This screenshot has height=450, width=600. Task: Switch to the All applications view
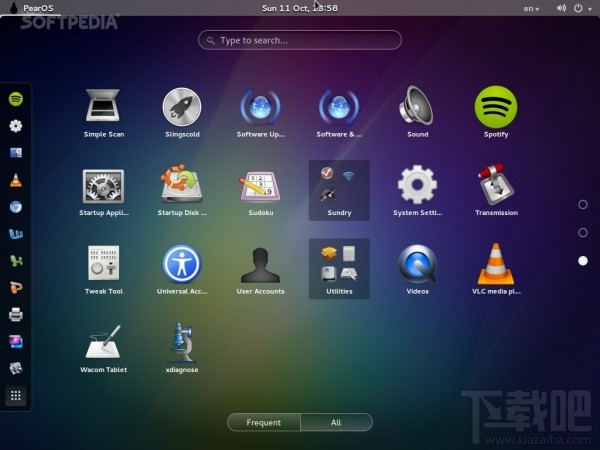pyautogui.click(x=336, y=422)
